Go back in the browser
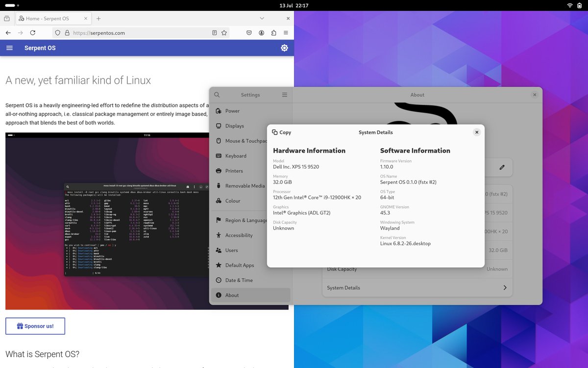The width and height of the screenshot is (588, 368). 8,33
